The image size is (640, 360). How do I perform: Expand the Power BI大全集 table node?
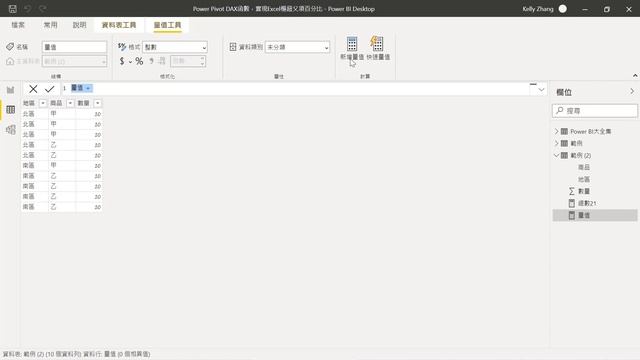[x=556, y=131]
